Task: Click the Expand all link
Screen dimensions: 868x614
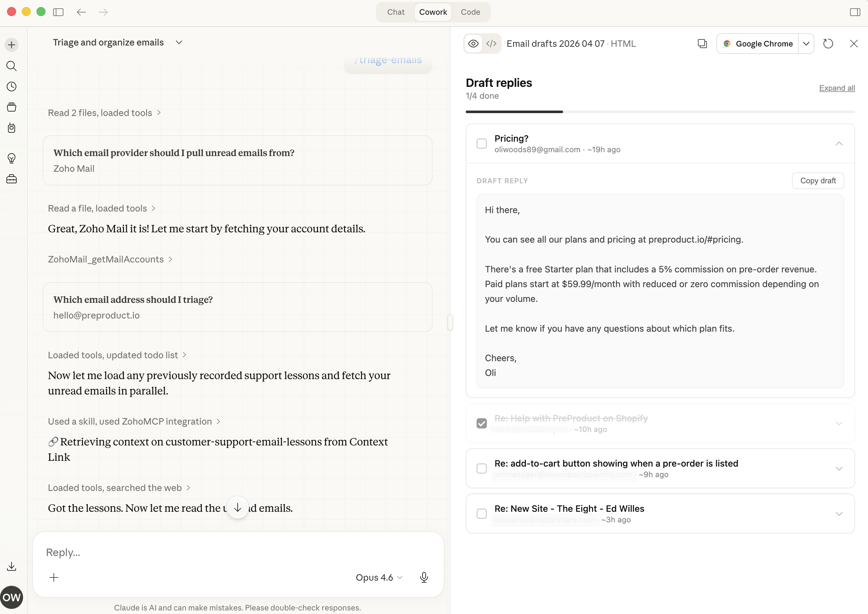Action: point(837,88)
